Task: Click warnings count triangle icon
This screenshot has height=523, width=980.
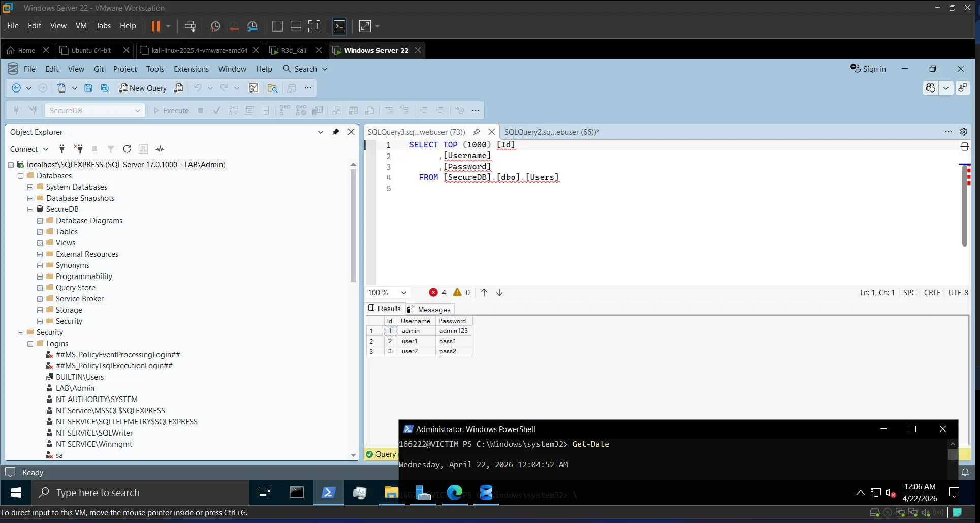Action: [x=457, y=292]
